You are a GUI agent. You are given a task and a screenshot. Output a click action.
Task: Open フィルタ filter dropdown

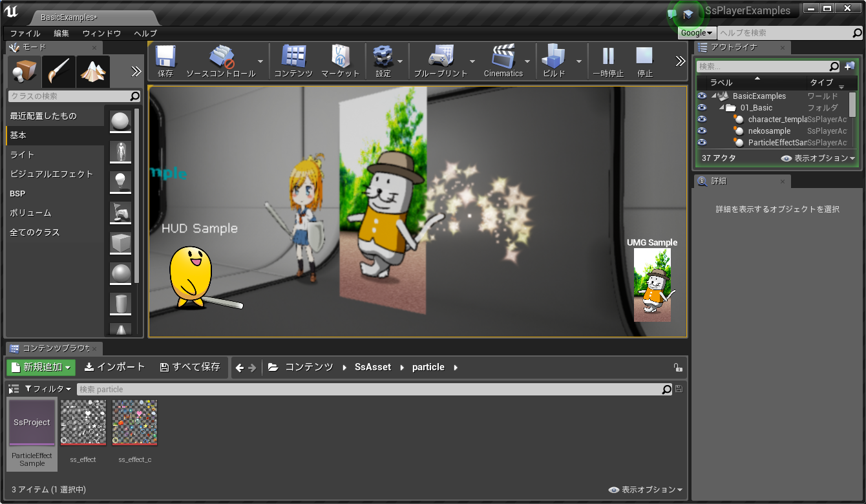pyautogui.click(x=48, y=389)
